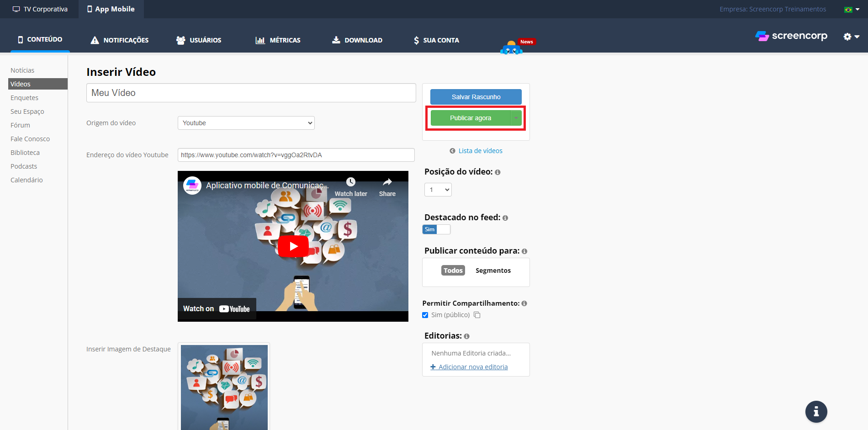Click Watch on YouTube button
Image resolution: width=868 pixels, height=430 pixels.
click(217, 309)
